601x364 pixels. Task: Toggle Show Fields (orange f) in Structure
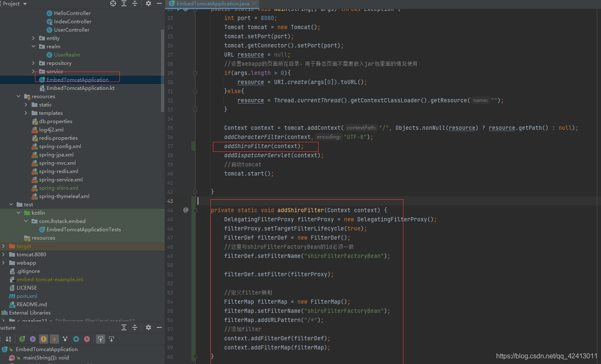click(x=44, y=339)
